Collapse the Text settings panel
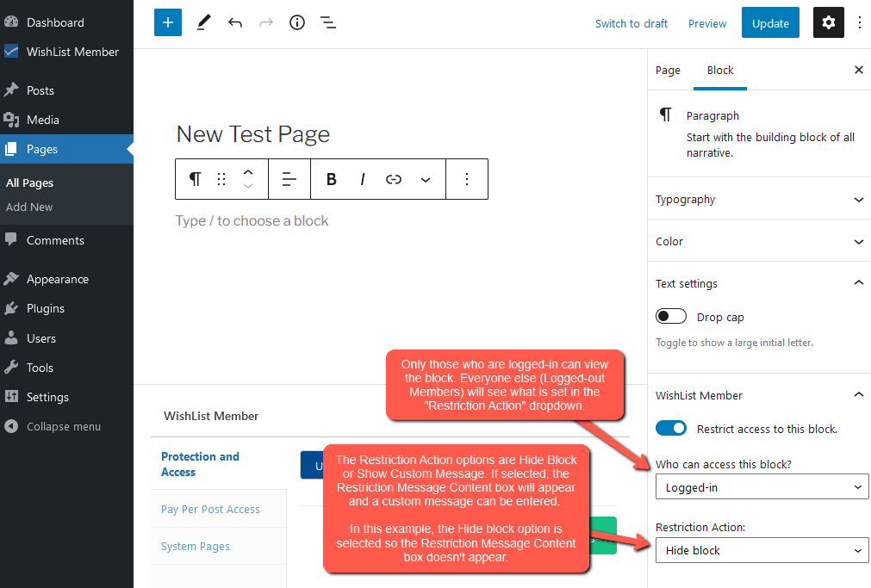This screenshot has height=588, width=871. click(x=759, y=283)
